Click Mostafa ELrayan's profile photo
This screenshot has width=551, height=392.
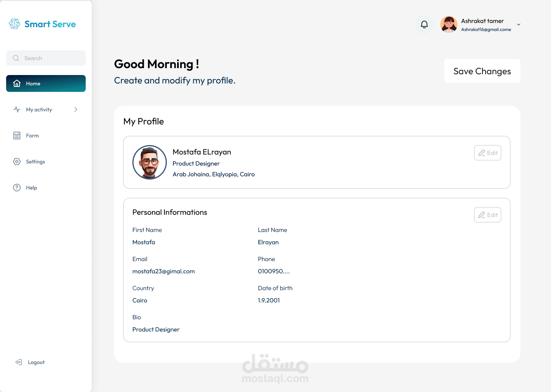(150, 162)
